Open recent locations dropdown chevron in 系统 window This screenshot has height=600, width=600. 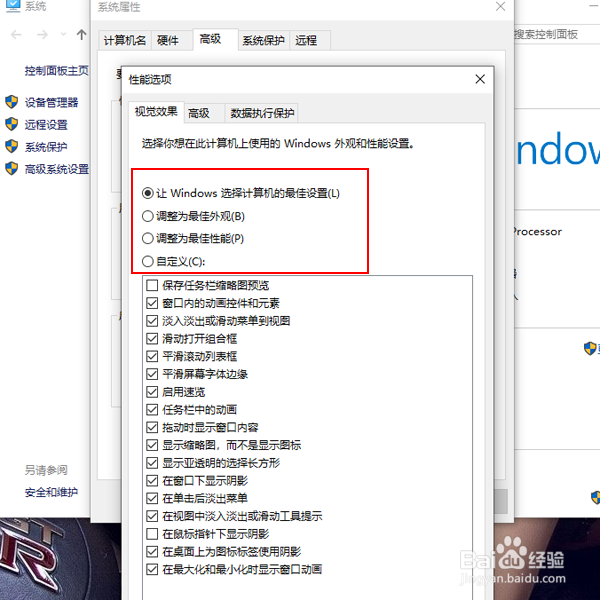(x=64, y=35)
